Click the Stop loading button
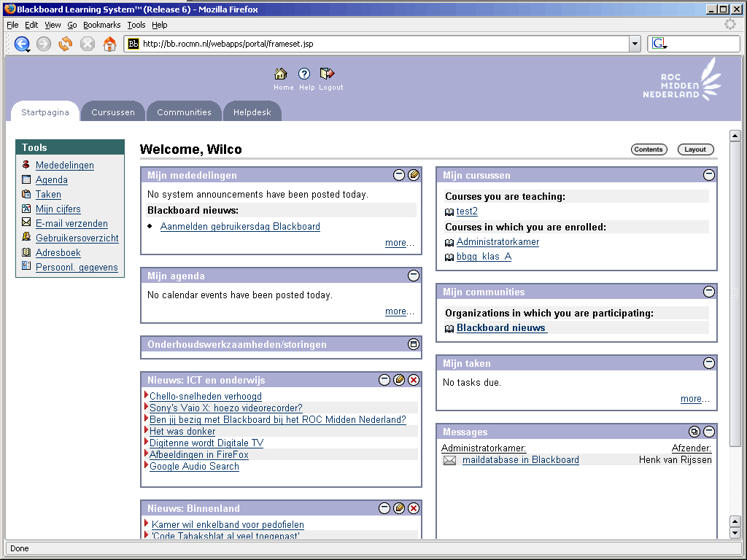The height and width of the screenshot is (560, 747). tap(88, 44)
